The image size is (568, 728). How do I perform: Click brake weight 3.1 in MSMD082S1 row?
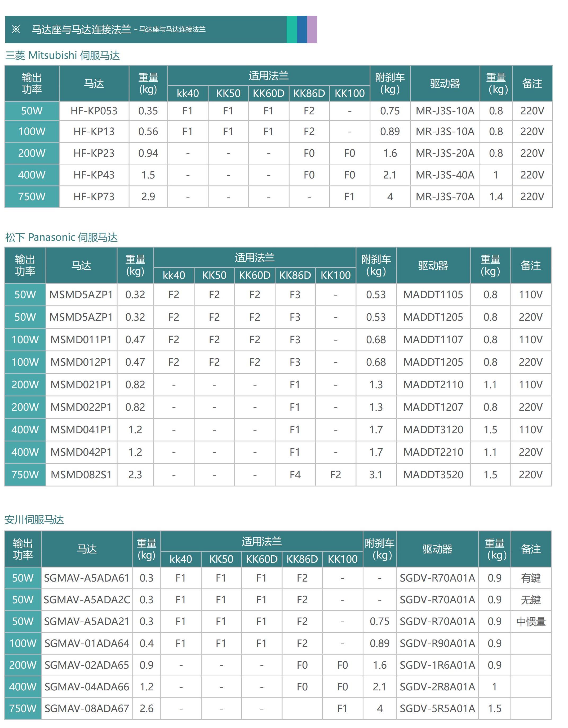(x=376, y=474)
